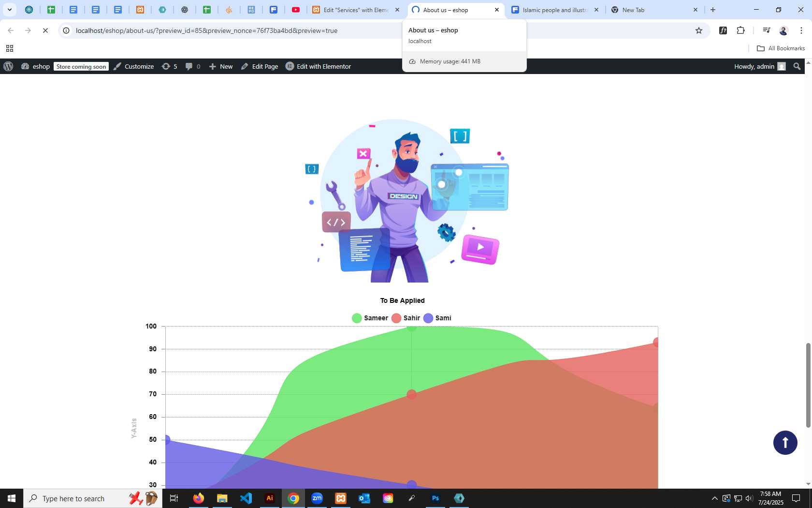Open the Extensions puzzle icon
Screen dimensions: 812x508
pos(741,30)
